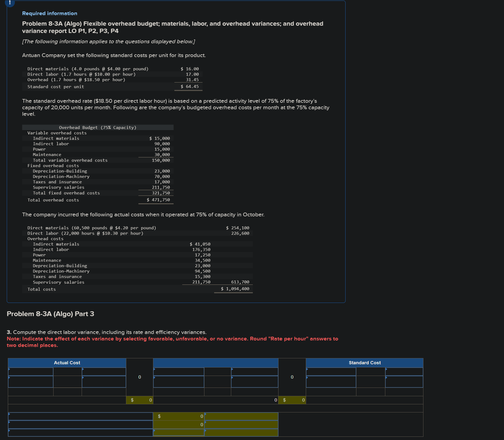
Task: Click the $ 254,100 direct materials actual cost
Action: (237, 228)
